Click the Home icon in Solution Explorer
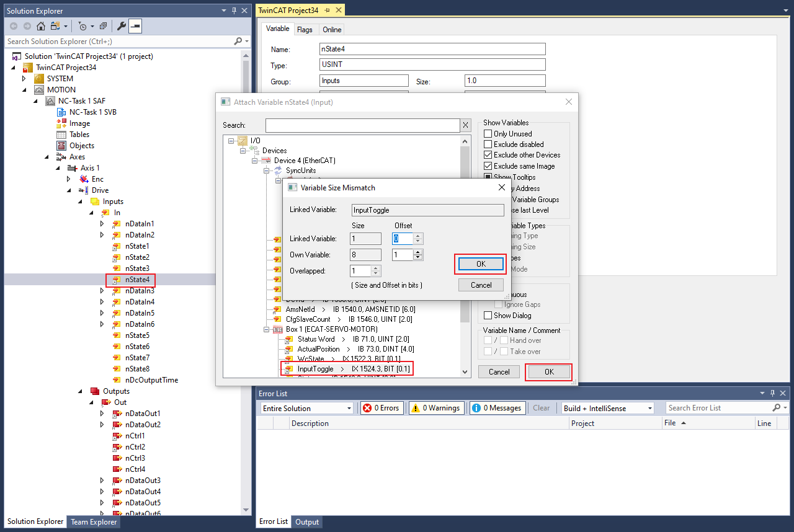794x532 pixels. tap(41, 26)
